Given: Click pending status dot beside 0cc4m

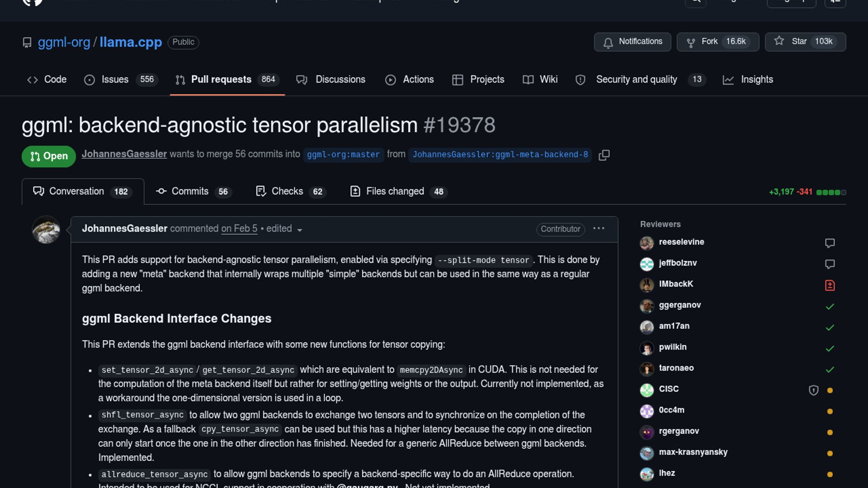Looking at the screenshot, I should click(x=830, y=411).
